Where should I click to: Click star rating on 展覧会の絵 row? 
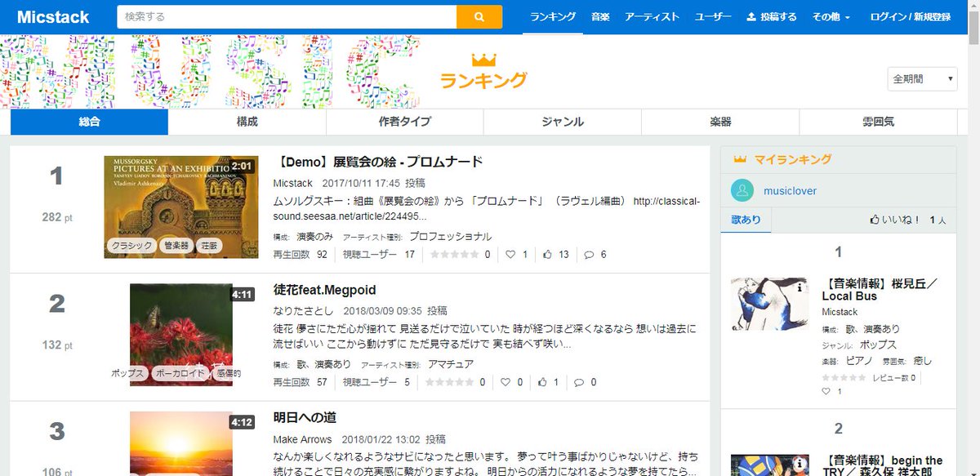(455, 255)
